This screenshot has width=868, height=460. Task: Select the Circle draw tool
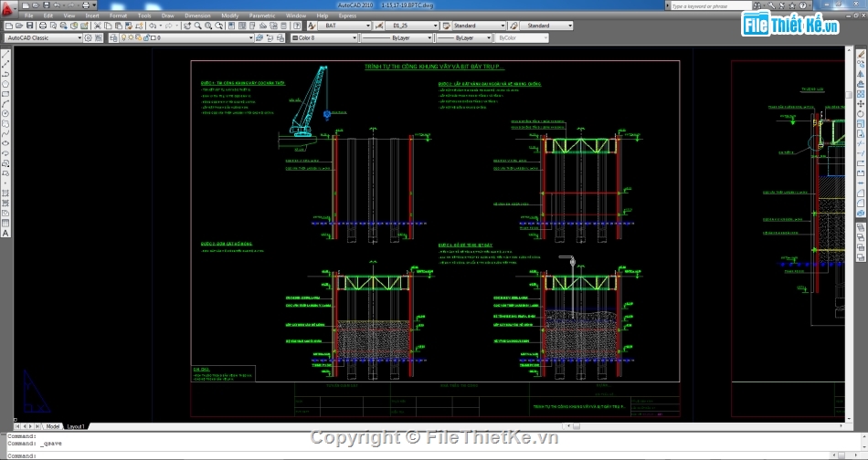[6, 113]
